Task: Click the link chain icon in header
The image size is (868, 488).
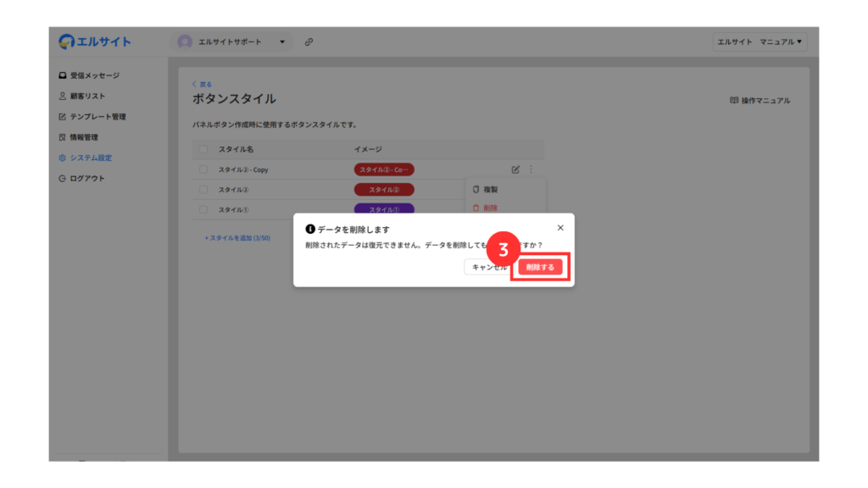Action: coord(309,42)
